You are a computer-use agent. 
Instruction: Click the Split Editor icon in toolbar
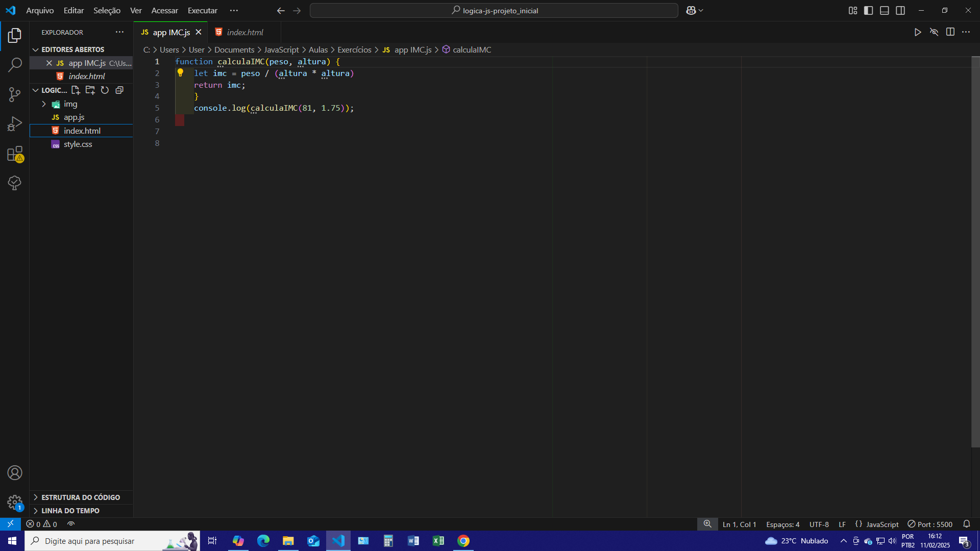950,32
